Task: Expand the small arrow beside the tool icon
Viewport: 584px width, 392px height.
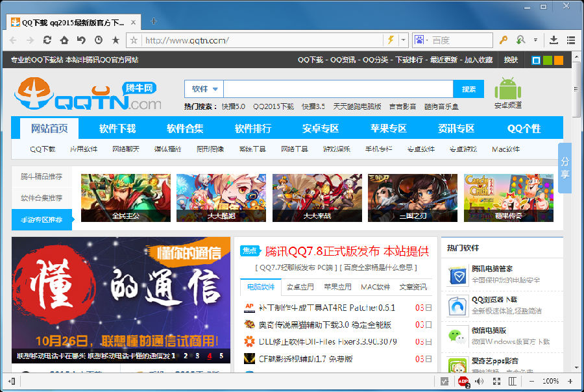Action: (x=535, y=40)
